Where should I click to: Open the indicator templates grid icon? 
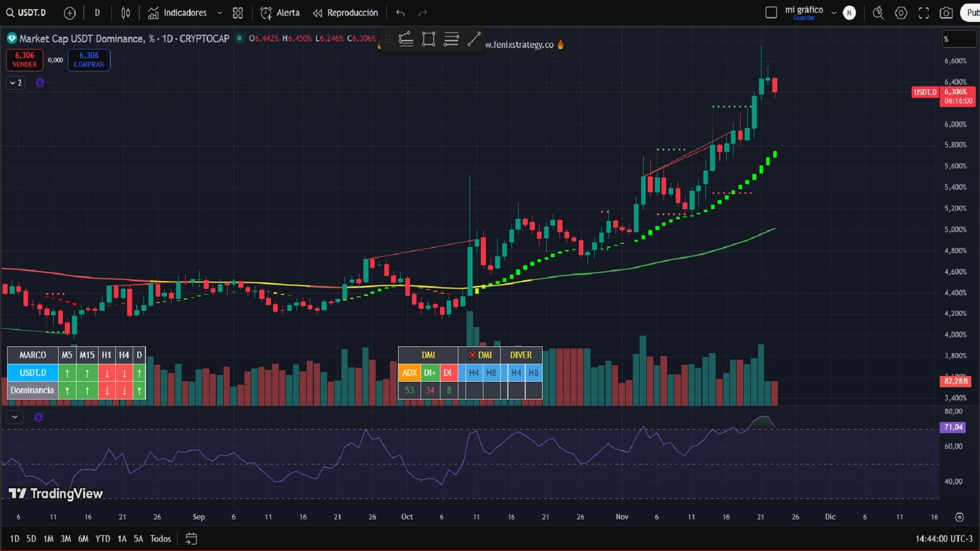coord(238,13)
